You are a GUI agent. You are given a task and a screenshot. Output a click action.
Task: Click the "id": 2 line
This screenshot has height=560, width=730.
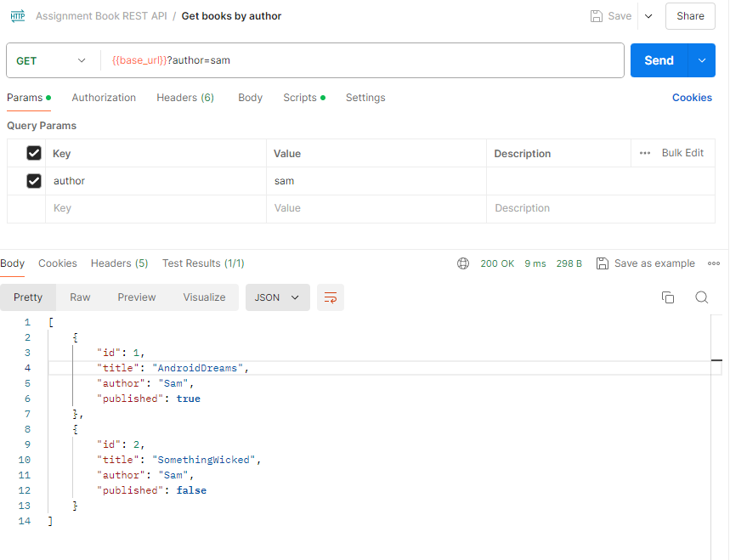pyautogui.click(x=121, y=444)
